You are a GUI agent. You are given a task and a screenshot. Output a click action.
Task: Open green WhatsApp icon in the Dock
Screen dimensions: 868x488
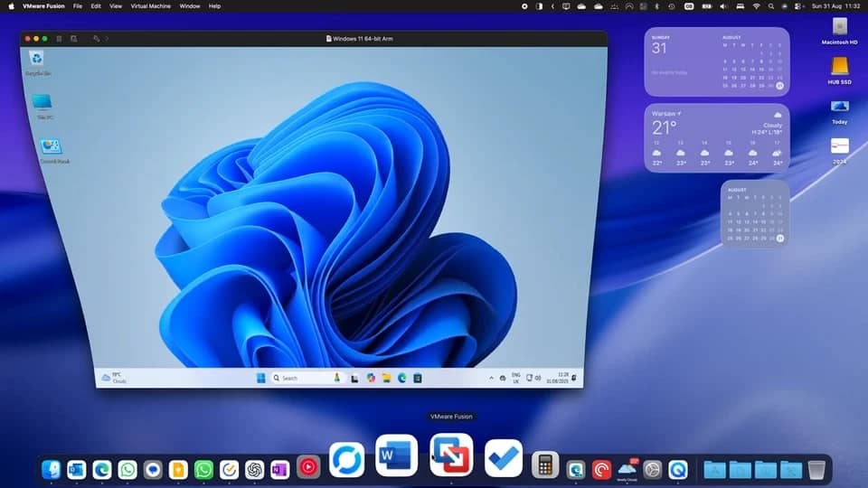(x=203, y=469)
